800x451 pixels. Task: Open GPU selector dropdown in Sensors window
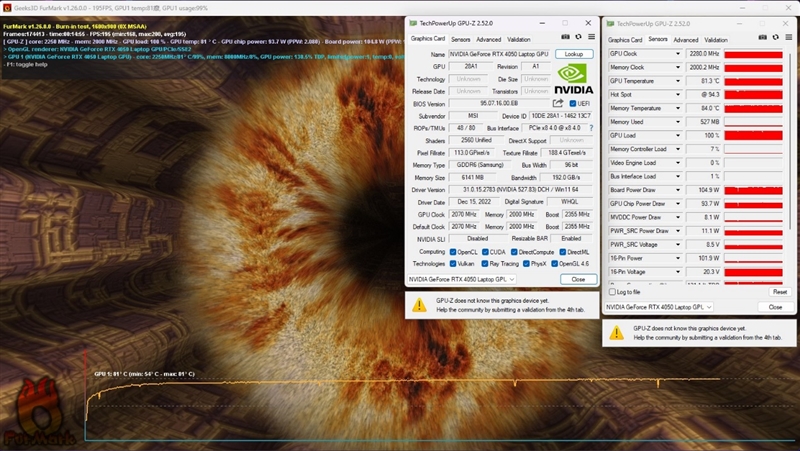pos(659,307)
